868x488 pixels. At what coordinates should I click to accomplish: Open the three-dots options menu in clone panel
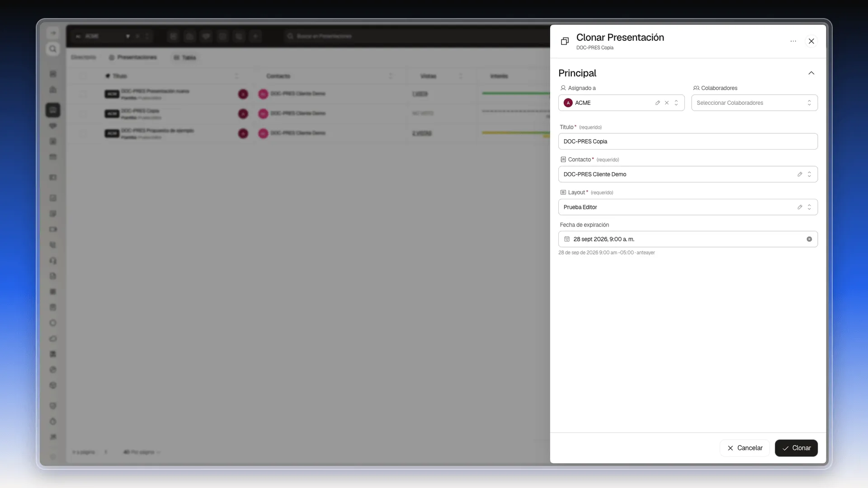pos(793,41)
